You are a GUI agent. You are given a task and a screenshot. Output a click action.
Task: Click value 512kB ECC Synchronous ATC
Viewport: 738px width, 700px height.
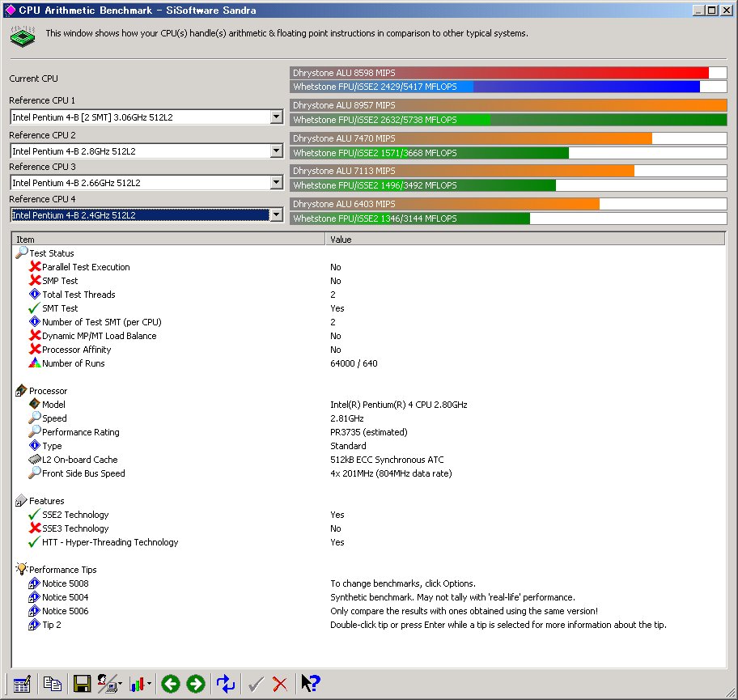(387, 460)
